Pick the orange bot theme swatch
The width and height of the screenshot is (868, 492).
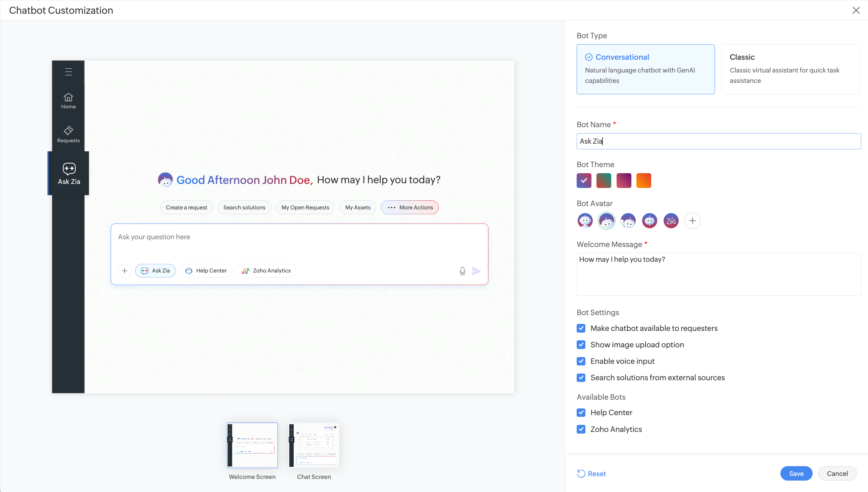pyautogui.click(x=643, y=181)
